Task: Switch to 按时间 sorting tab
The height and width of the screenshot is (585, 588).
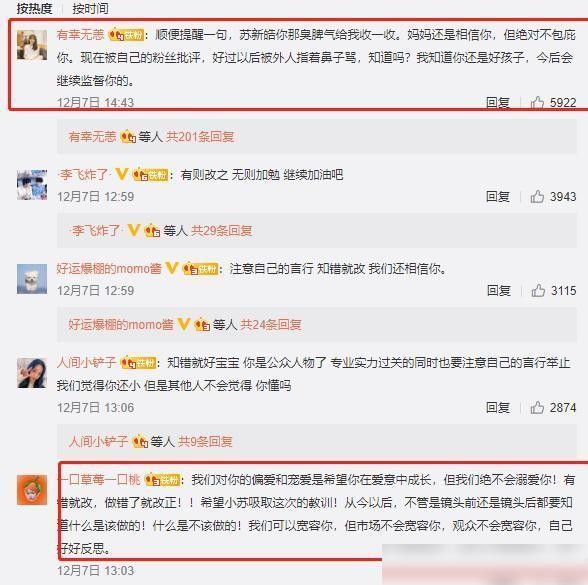Action: (90, 8)
